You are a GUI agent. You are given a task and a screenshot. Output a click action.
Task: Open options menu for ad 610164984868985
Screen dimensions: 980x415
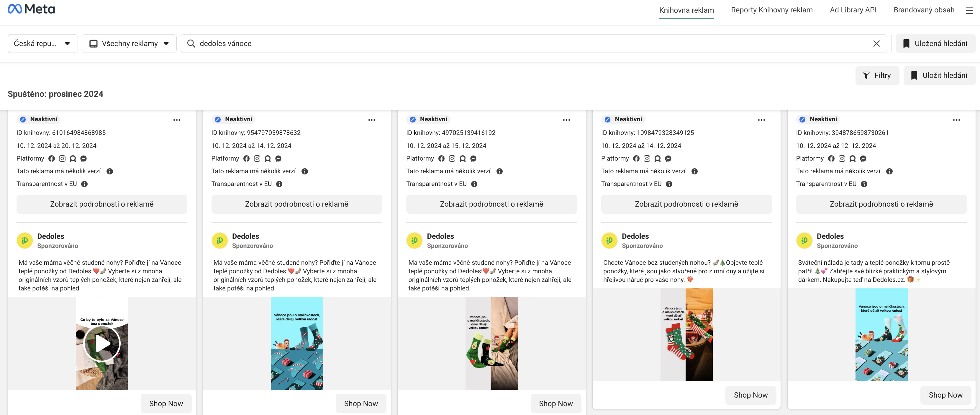pyautogui.click(x=177, y=120)
